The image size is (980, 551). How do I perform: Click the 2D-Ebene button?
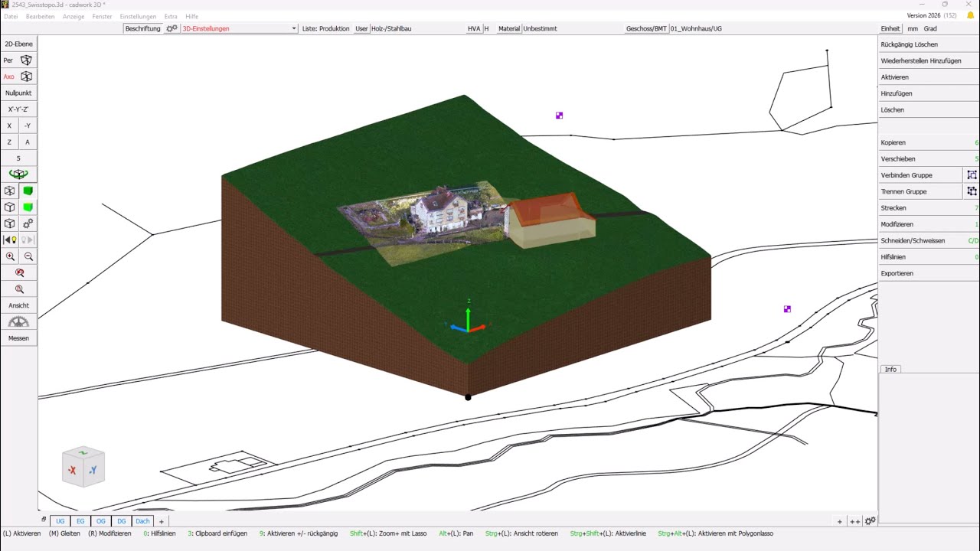[x=18, y=44]
